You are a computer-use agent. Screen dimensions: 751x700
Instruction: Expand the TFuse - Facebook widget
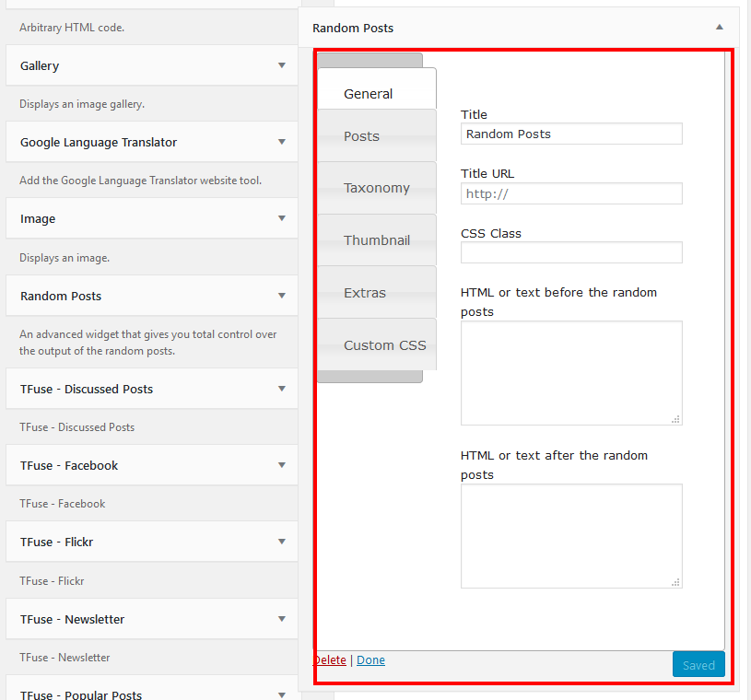point(281,465)
